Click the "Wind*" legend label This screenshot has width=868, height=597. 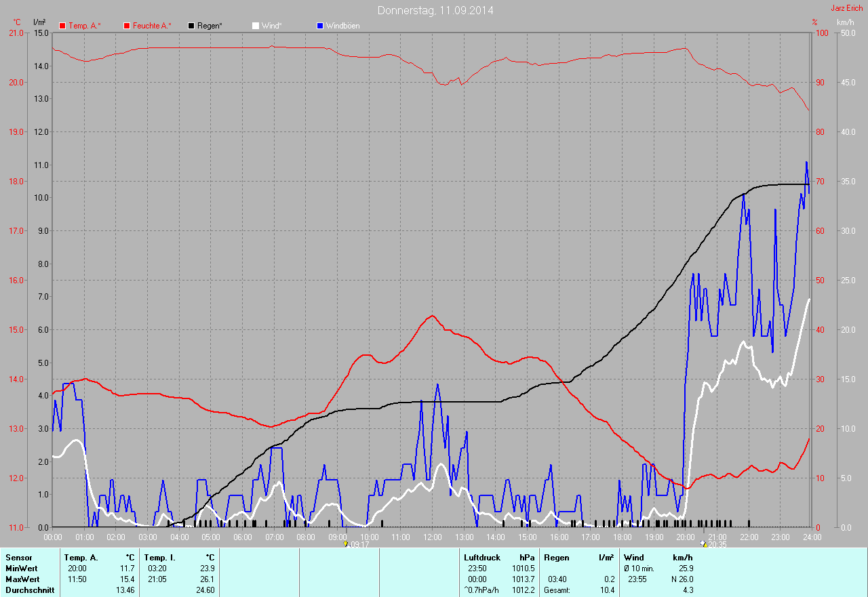pos(272,26)
